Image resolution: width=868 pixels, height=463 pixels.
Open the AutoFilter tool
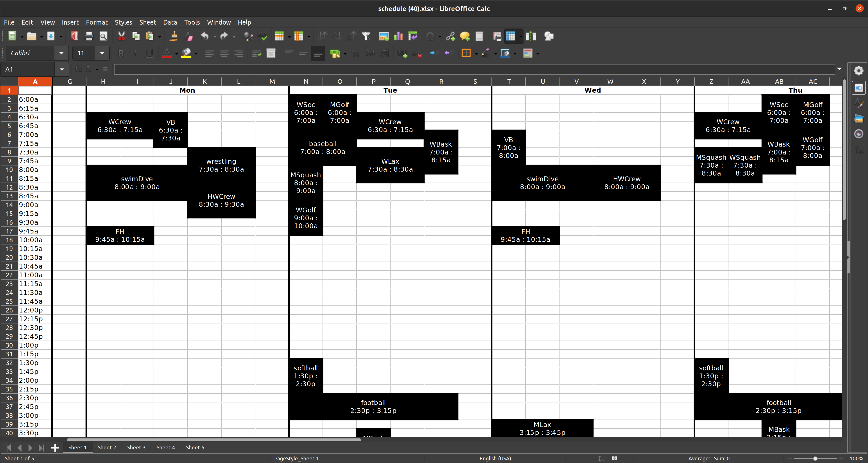coord(366,36)
